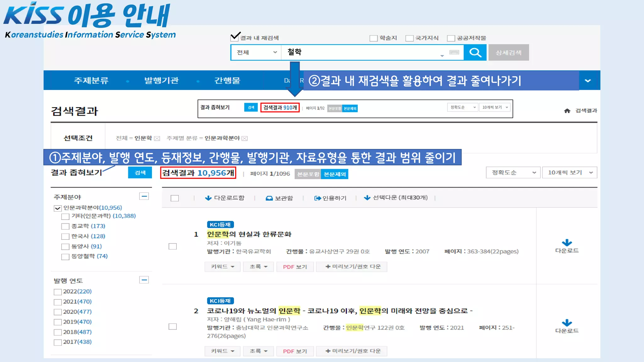The width and height of the screenshot is (644, 362).
Task: Open 키워드 dropdown for first result
Action: point(223,266)
